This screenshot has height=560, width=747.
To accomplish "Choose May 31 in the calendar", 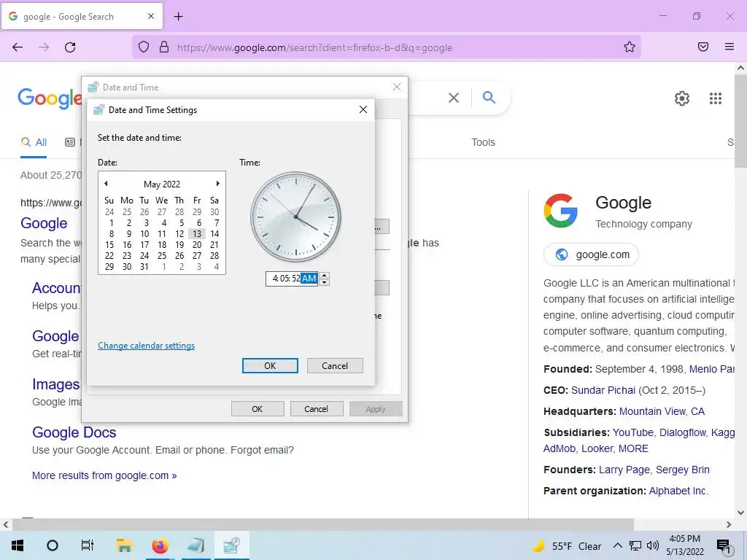I will (x=144, y=267).
